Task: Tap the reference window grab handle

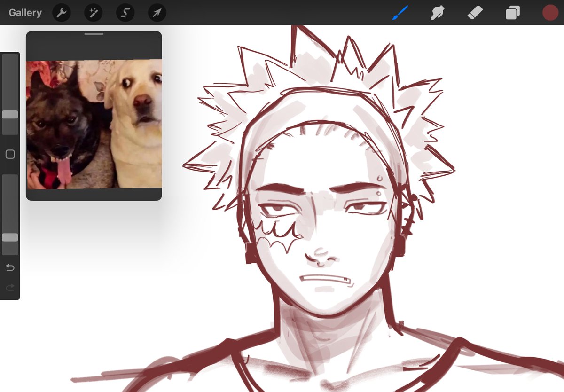Action: pyautogui.click(x=94, y=34)
